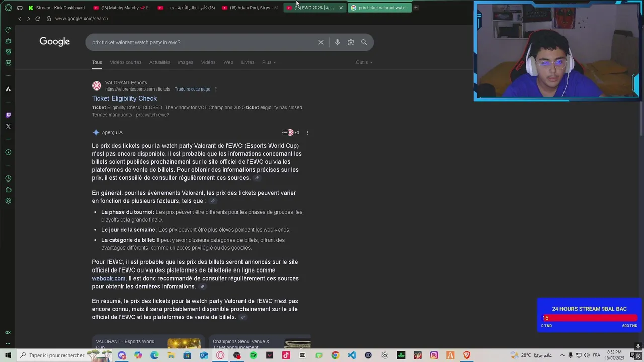The height and width of the screenshot is (362, 644).
Task: Submit search with magnifying glass icon
Action: pyautogui.click(x=364, y=42)
